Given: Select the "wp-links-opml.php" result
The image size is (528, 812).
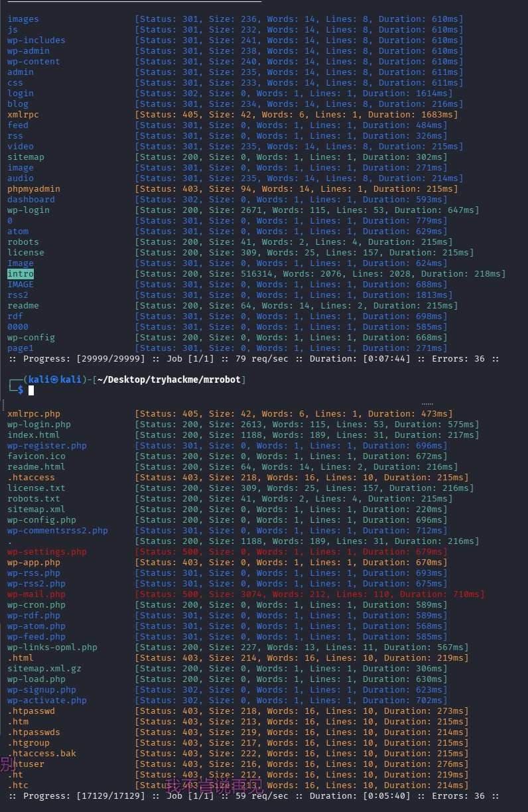Looking at the screenshot, I should (52, 647).
